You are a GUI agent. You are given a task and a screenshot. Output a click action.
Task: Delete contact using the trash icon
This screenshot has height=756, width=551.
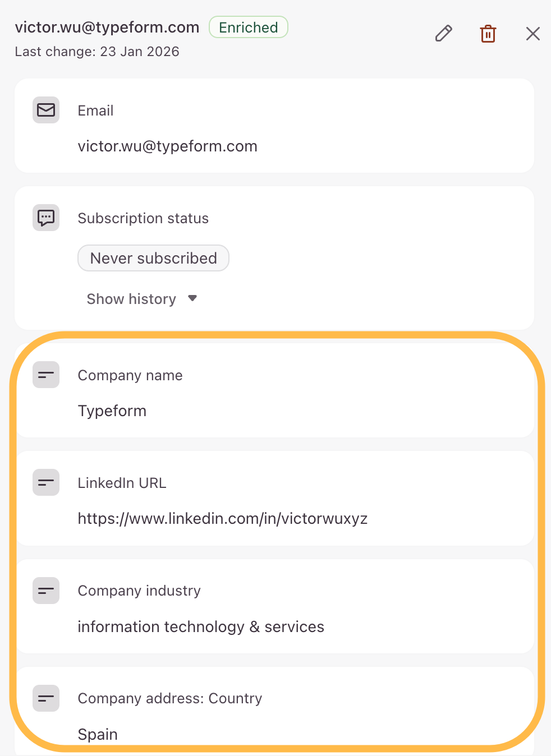(488, 34)
